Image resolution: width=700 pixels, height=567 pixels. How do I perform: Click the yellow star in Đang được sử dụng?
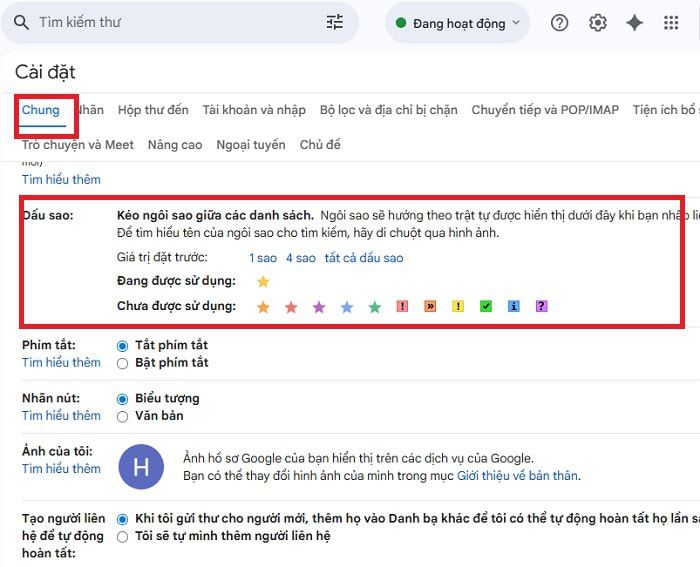263,281
